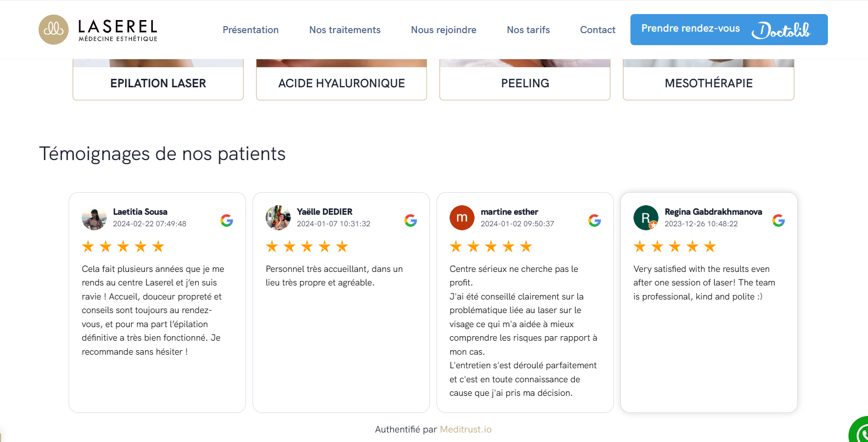Open the Présentation menu item
Screen dimensions: 868x442
point(251,30)
